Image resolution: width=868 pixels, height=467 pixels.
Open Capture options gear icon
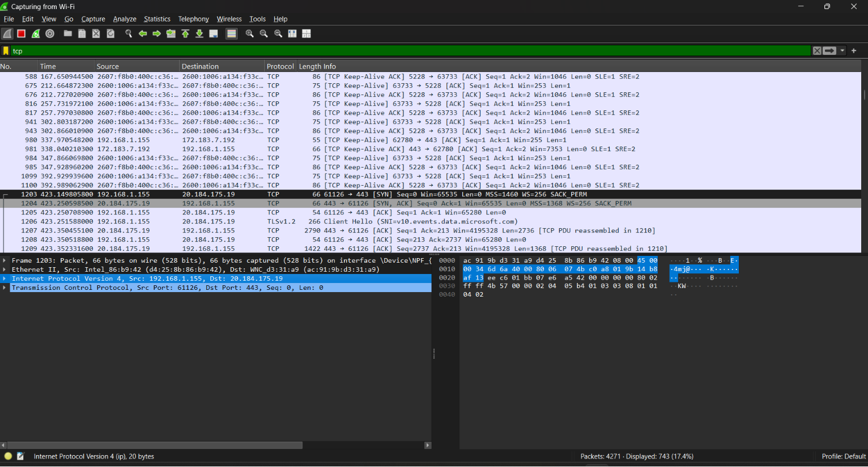[x=50, y=34]
